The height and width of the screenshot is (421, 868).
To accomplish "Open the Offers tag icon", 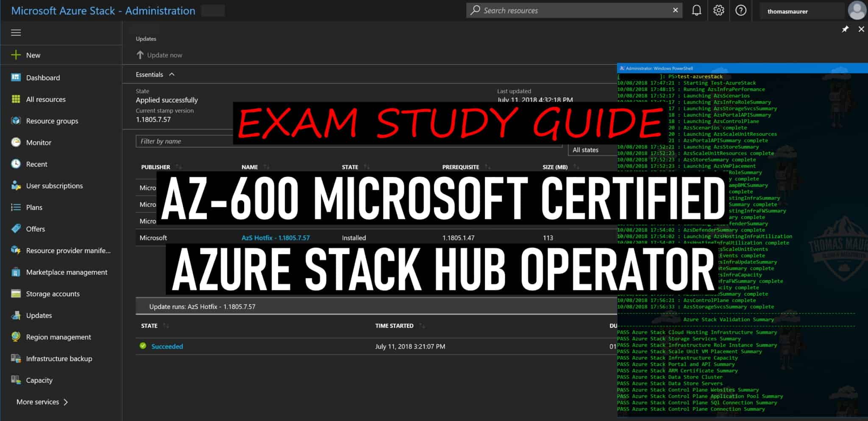I will pos(16,229).
